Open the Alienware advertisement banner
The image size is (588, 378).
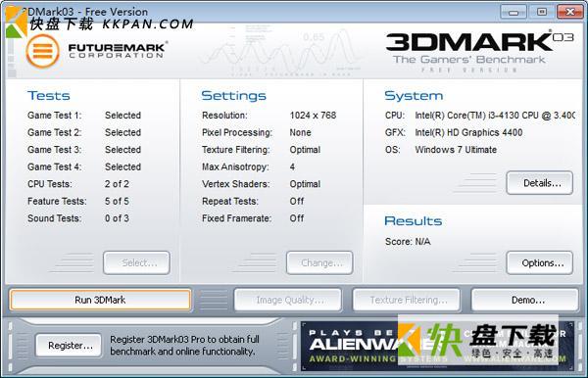437,346
